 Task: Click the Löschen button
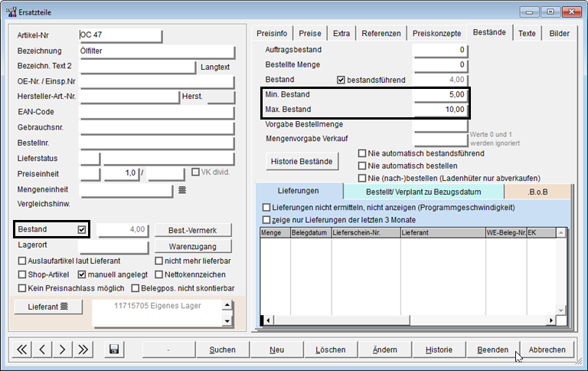[x=331, y=350]
